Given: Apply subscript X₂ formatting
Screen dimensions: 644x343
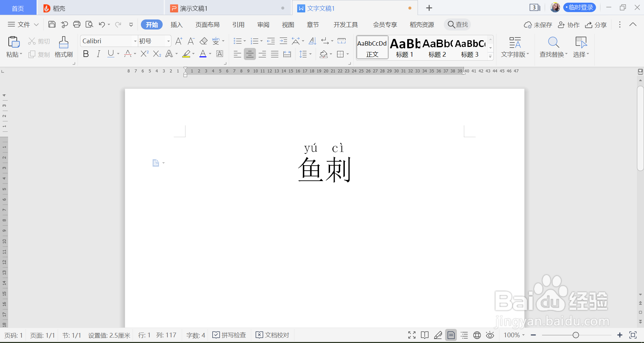Looking at the screenshot, I should pos(157,54).
